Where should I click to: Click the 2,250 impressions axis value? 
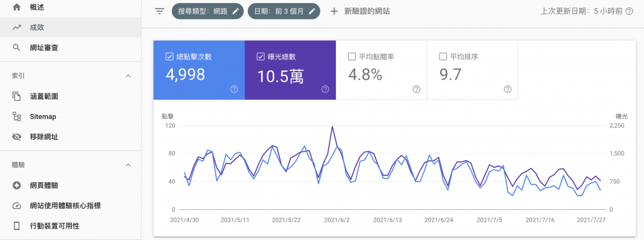pos(616,126)
